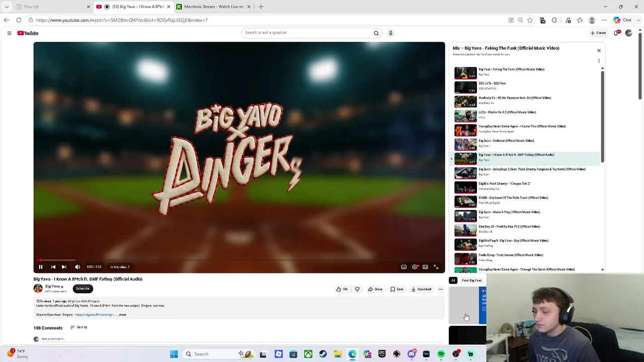The image size is (644, 362).
Task: Open the YouTube Create menu
Action: click(x=598, y=33)
